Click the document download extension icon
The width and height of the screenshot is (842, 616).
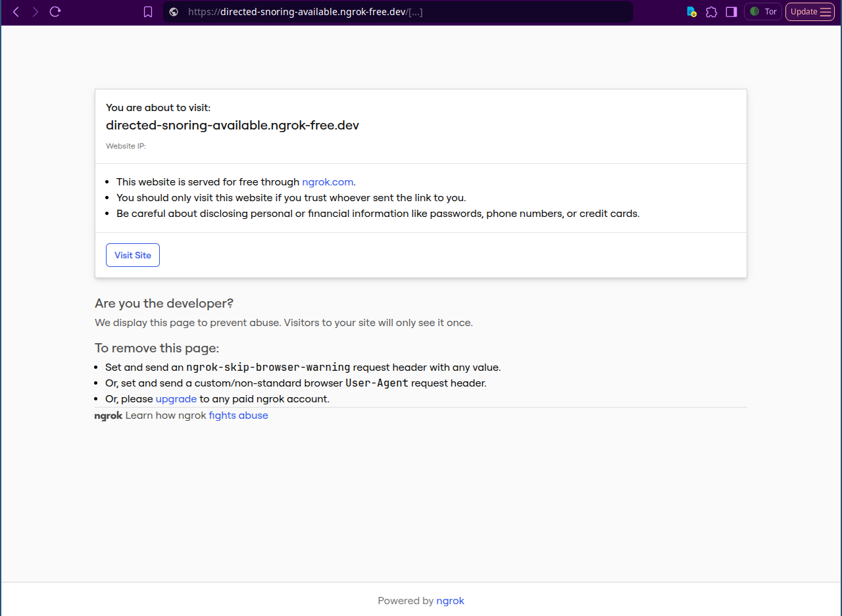[691, 12]
